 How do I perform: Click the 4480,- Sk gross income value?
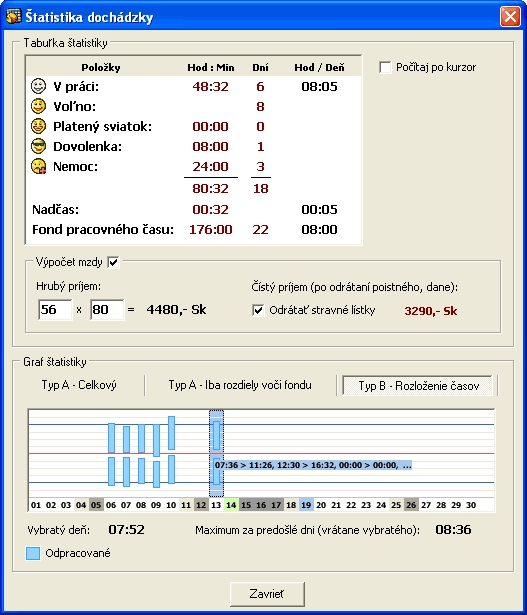176,309
